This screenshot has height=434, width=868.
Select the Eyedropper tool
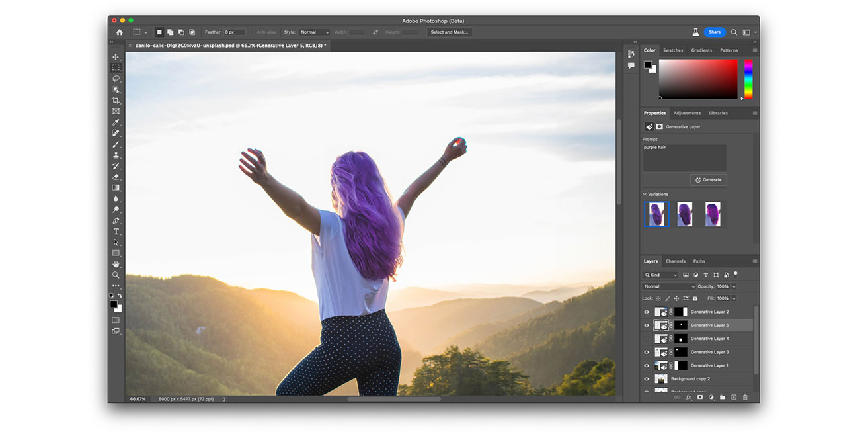point(116,122)
